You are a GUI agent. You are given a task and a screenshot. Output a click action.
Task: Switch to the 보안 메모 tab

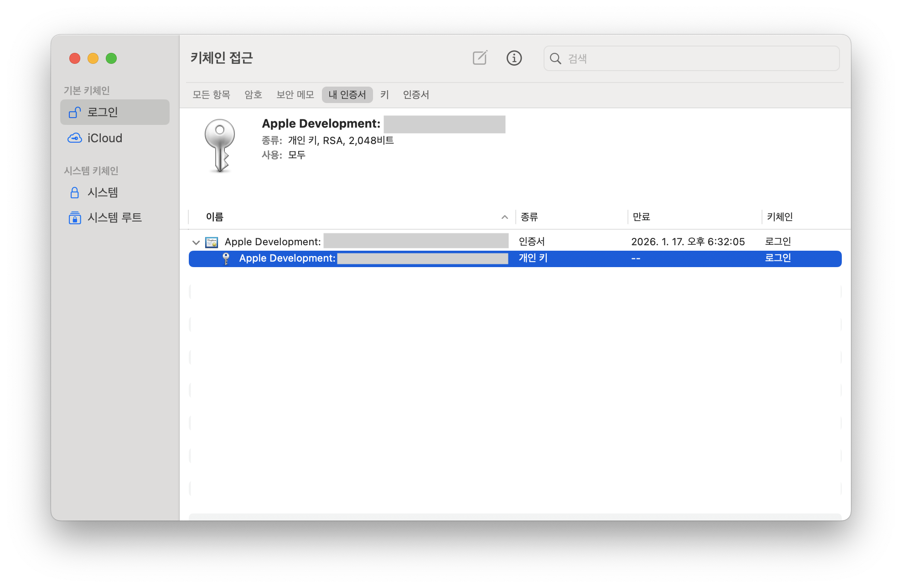coord(295,95)
